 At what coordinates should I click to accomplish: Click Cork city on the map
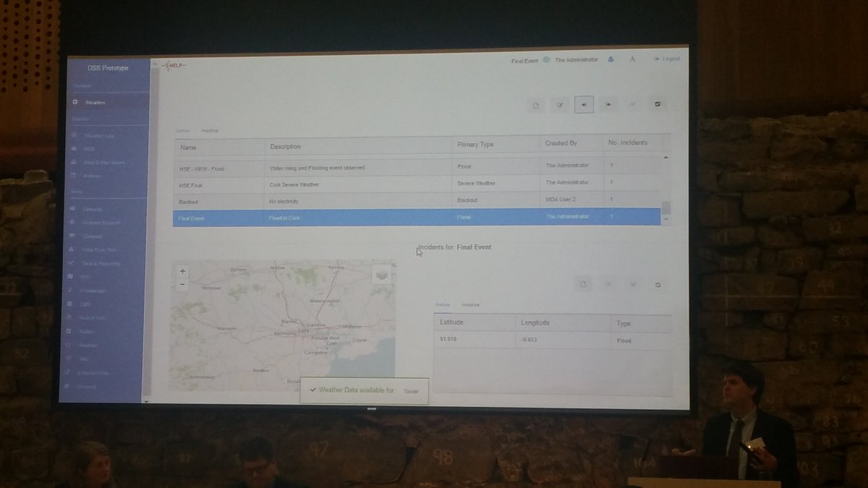(304, 330)
